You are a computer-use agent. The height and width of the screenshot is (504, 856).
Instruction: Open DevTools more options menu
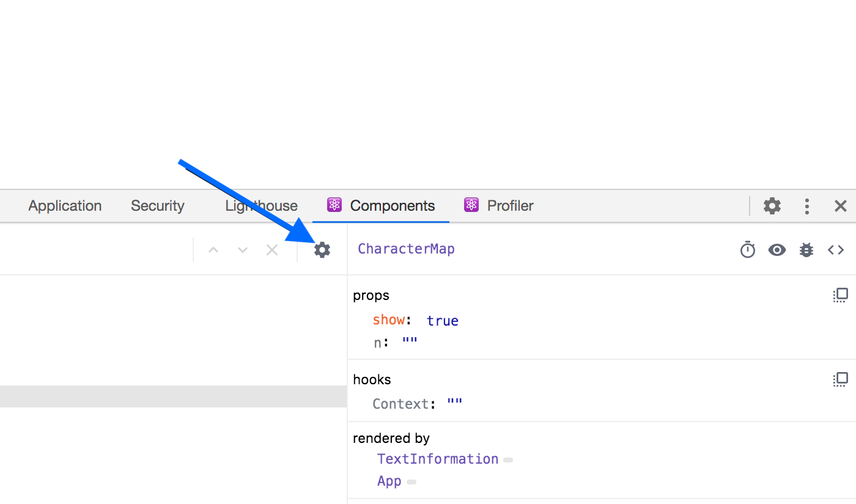point(807,206)
